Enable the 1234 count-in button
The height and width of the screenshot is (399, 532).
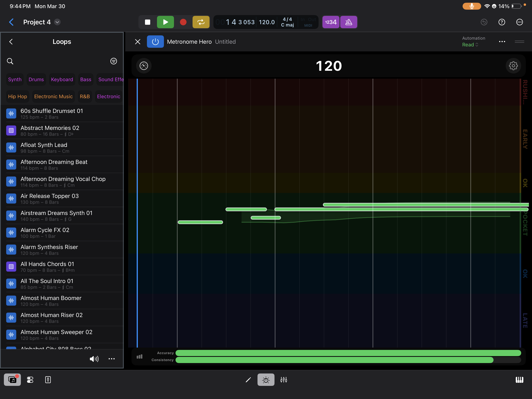(x=331, y=22)
